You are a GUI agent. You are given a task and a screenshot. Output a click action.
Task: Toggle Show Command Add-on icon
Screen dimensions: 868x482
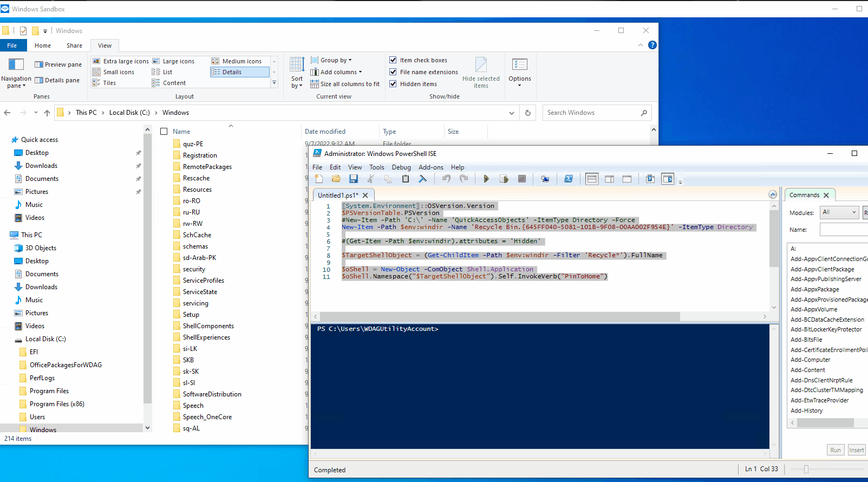pyautogui.click(x=668, y=179)
